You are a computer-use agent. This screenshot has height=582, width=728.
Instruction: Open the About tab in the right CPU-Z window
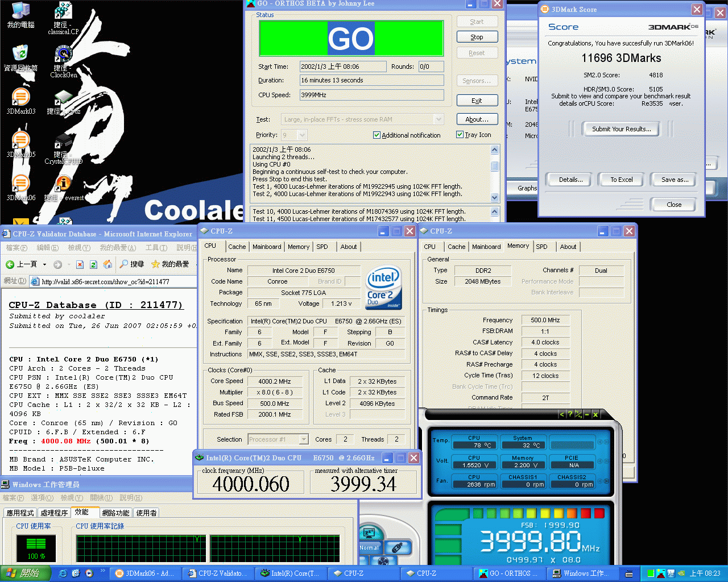[x=568, y=247]
